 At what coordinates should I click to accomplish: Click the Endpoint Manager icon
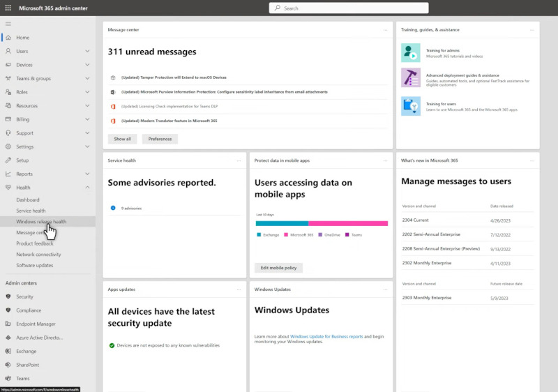click(x=8, y=324)
